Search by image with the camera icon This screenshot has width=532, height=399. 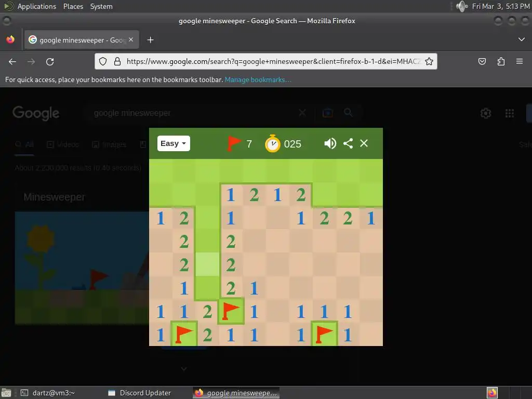pos(328,113)
